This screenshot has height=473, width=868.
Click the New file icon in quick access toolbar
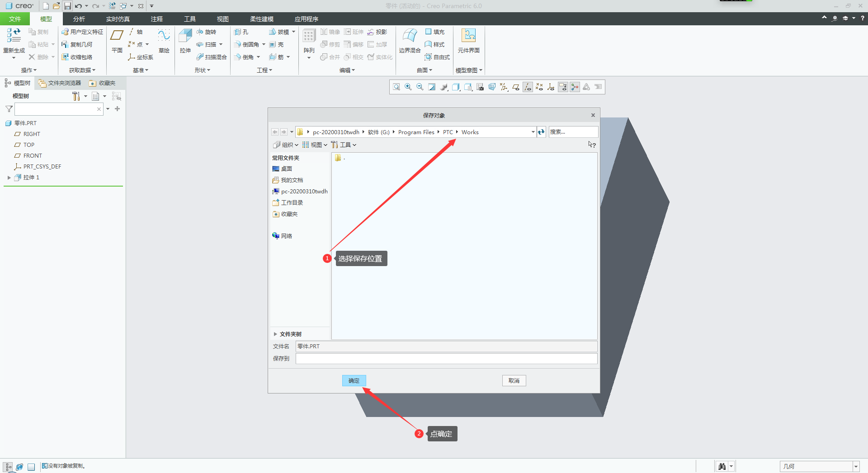(46, 6)
